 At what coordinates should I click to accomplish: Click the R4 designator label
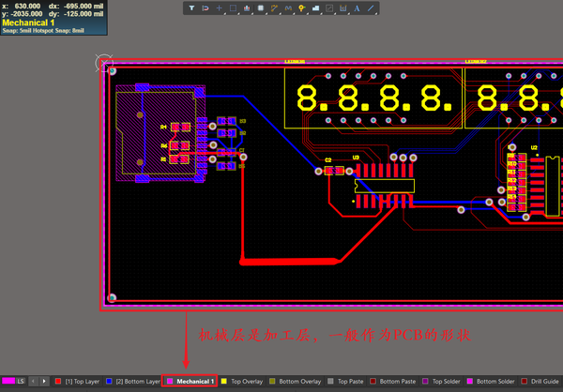(x=163, y=128)
